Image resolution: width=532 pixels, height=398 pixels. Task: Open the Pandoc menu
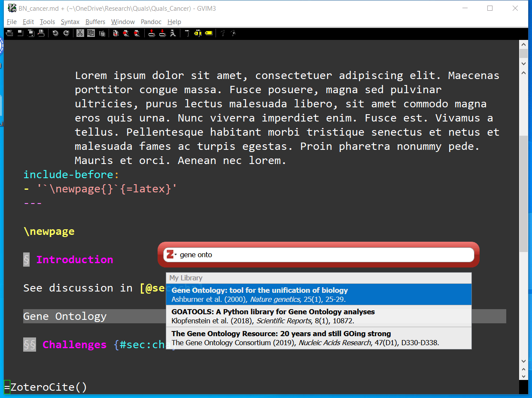(x=151, y=21)
